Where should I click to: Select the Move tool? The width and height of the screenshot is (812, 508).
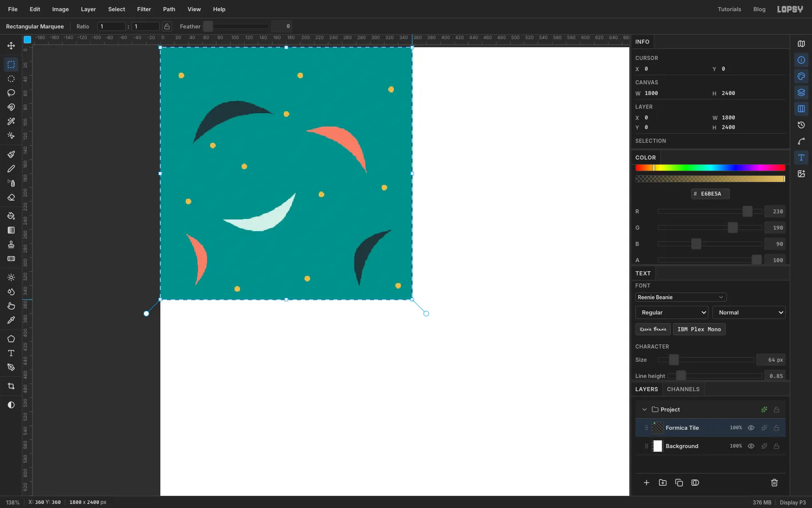[x=11, y=46]
